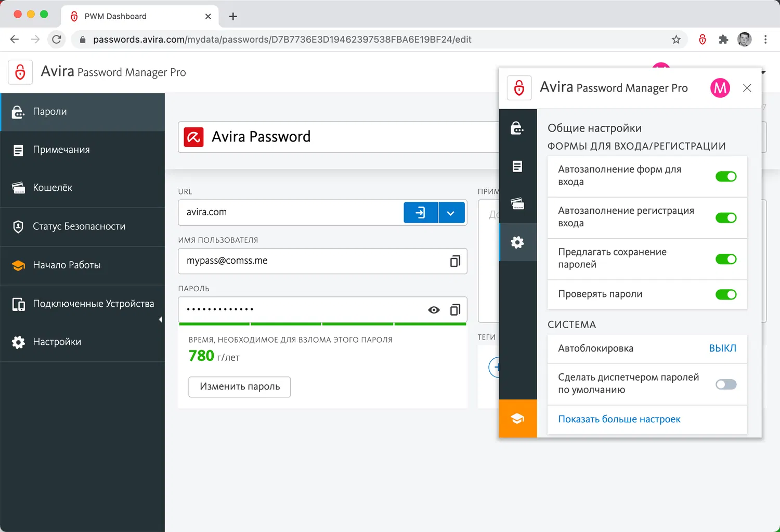Click into the username input field
The height and width of the screenshot is (532, 780).
[x=312, y=261]
